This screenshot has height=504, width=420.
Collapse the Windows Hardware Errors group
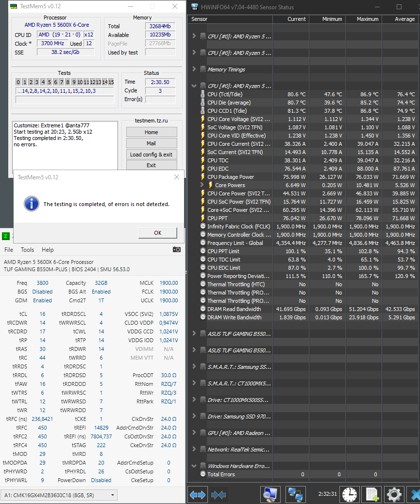click(194, 466)
